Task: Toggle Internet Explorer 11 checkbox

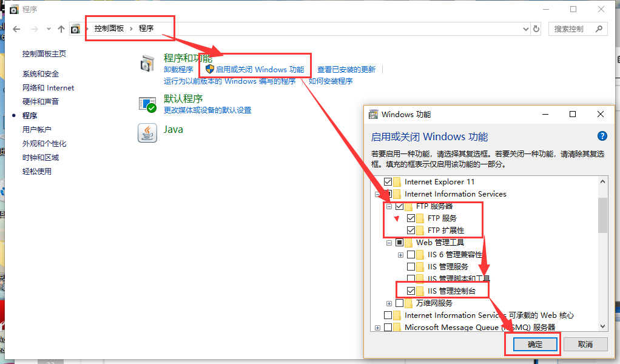Action: pyautogui.click(x=388, y=182)
